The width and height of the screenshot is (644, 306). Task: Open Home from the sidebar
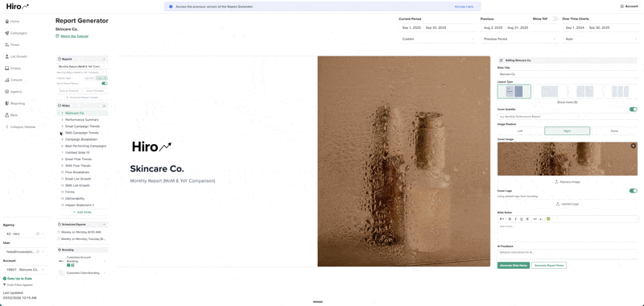12,22
